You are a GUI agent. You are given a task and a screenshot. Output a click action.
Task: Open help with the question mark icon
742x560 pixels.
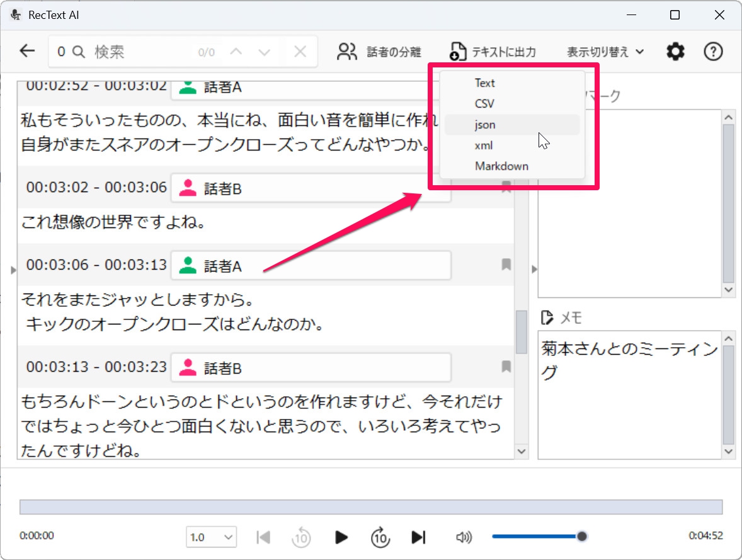click(x=712, y=52)
